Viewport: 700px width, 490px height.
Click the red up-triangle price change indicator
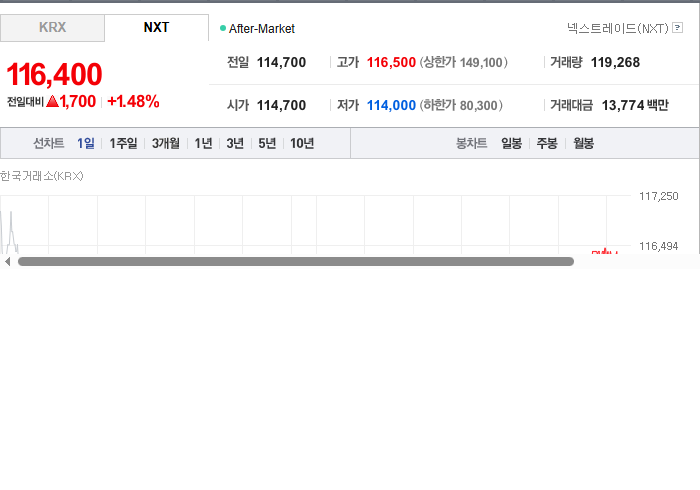[53, 101]
